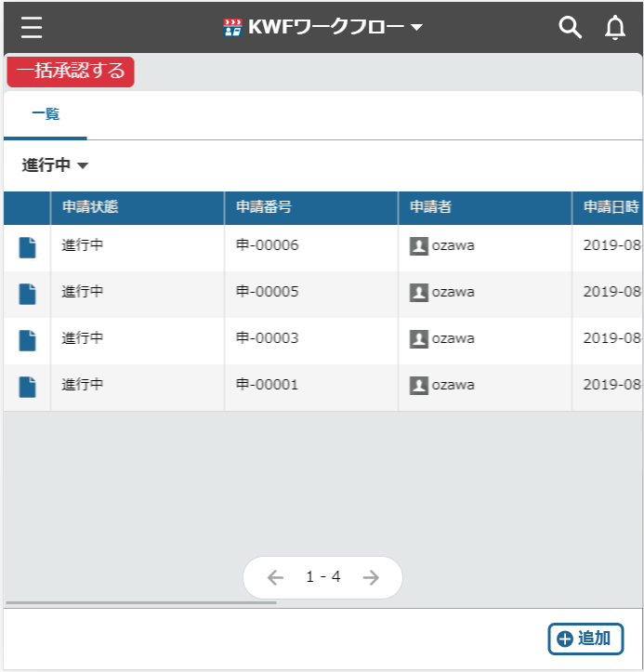Go to next page arrow
644x672 pixels.
371,577
